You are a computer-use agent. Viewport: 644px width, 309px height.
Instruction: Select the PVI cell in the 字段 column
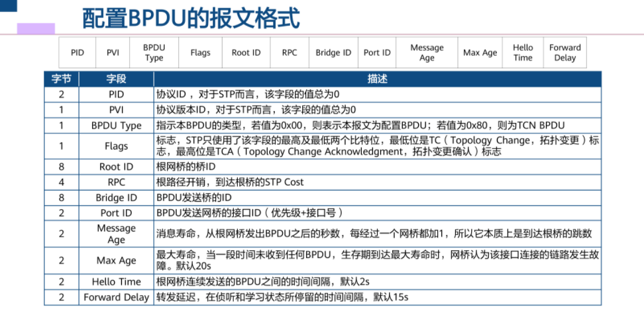(x=116, y=110)
